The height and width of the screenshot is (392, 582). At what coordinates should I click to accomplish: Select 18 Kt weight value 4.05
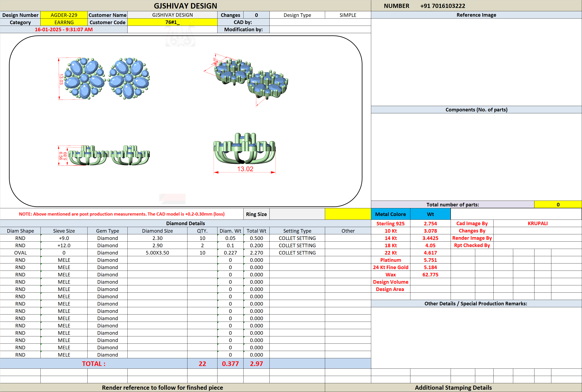[x=430, y=245]
